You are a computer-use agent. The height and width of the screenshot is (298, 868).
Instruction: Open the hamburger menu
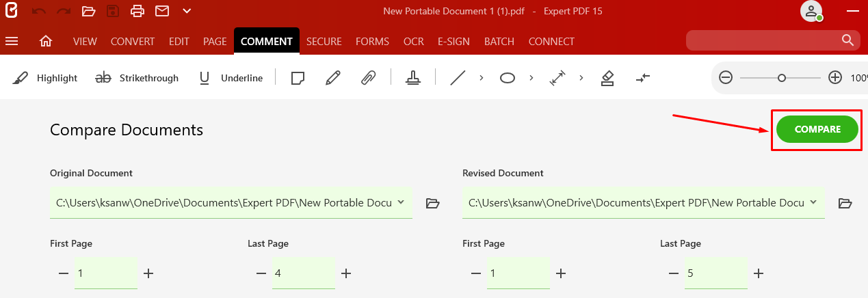point(12,41)
